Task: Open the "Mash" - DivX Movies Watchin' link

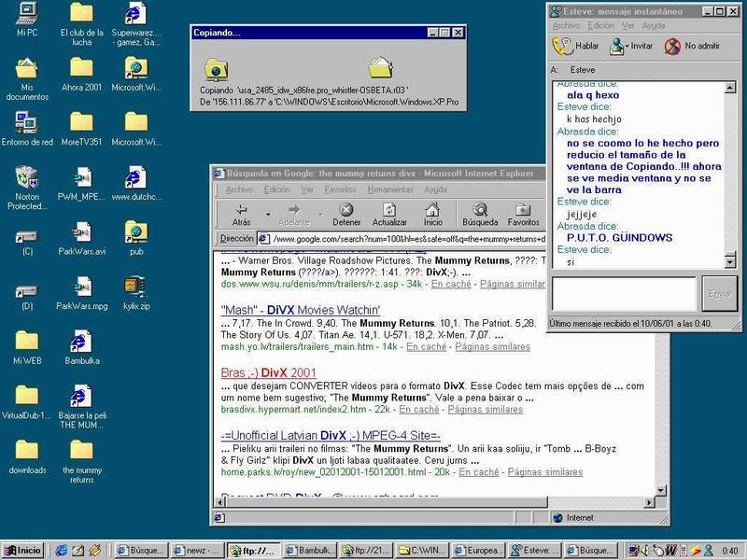Action: [301, 310]
